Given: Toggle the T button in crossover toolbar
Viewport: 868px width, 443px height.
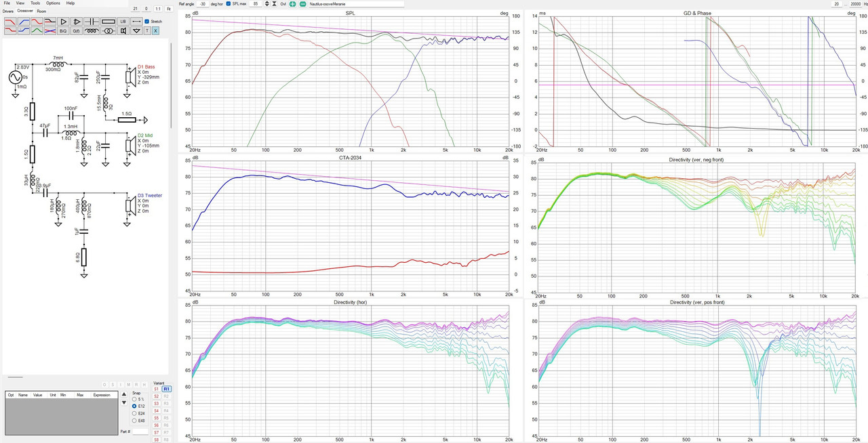Looking at the screenshot, I should click(146, 30).
